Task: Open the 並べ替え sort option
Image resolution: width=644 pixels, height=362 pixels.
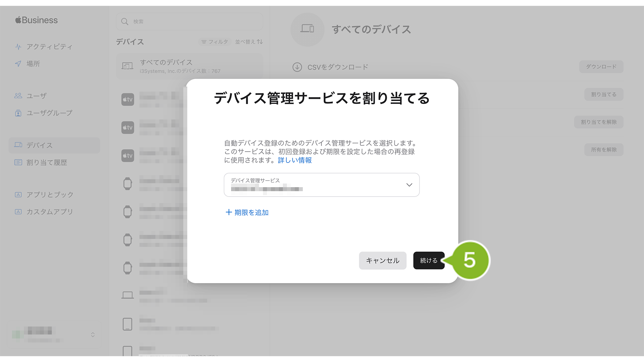Action: point(249,42)
